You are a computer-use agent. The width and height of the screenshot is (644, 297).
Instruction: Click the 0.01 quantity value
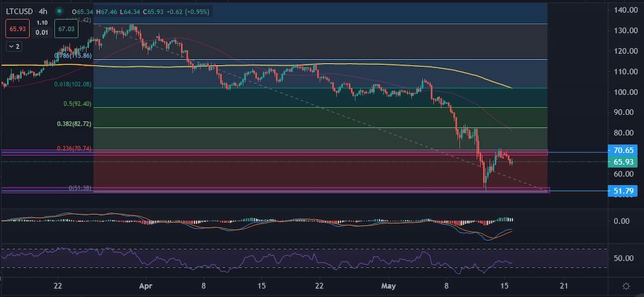pyautogui.click(x=42, y=34)
